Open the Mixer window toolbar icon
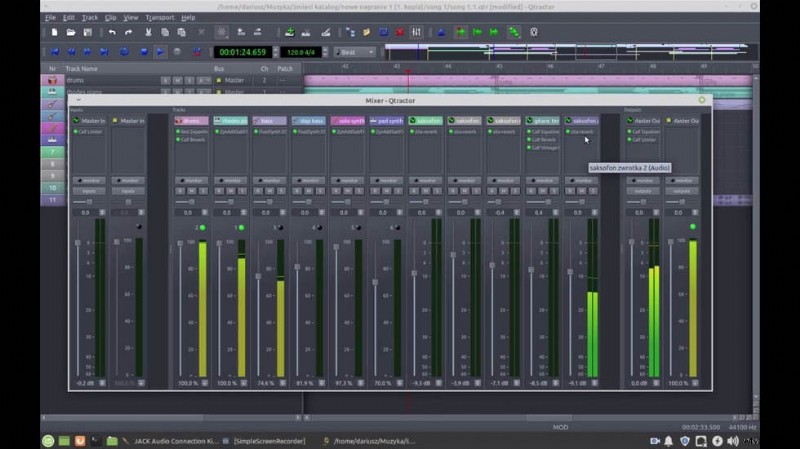Viewport: 800px width, 449px height. click(416, 33)
